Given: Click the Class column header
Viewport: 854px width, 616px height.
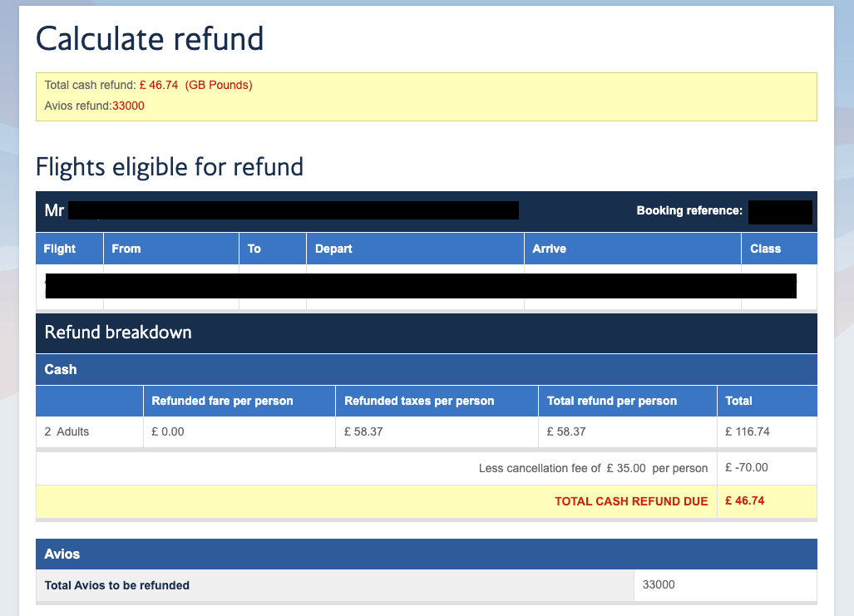Looking at the screenshot, I should click(763, 248).
